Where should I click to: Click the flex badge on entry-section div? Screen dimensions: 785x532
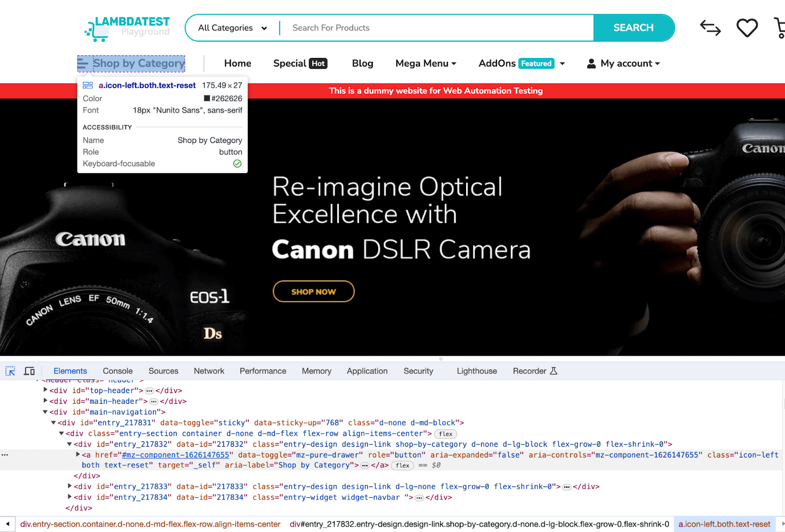(x=445, y=434)
